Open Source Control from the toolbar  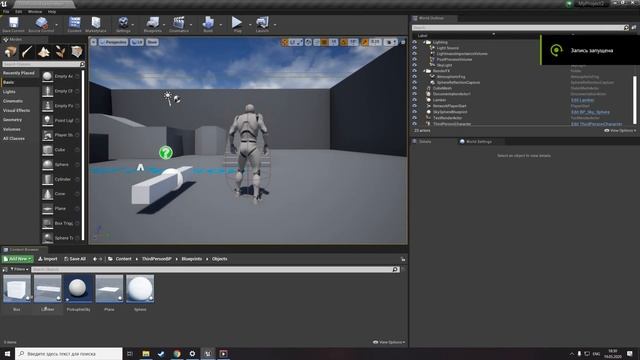[41, 24]
